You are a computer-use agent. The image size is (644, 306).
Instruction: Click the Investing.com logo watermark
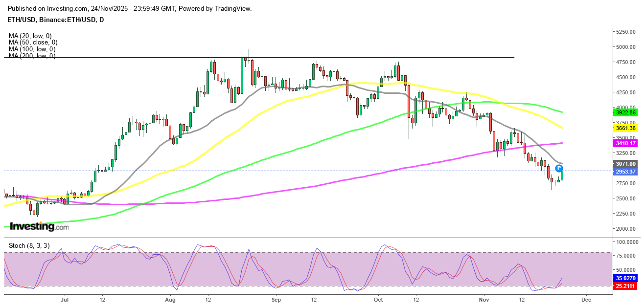pos(39,226)
